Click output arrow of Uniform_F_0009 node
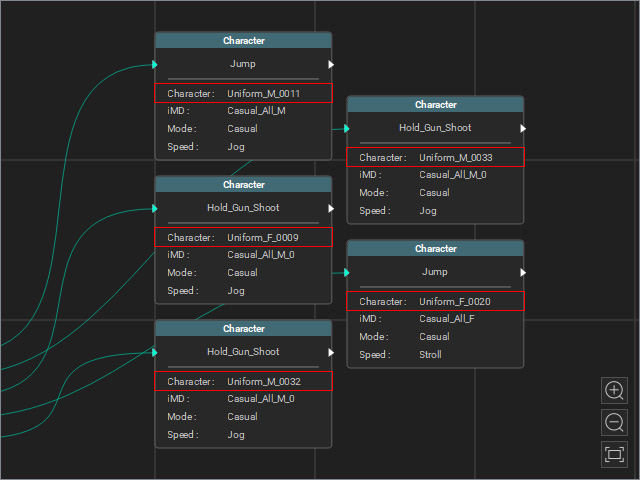Image resolution: width=640 pixels, height=480 pixels. (331, 209)
